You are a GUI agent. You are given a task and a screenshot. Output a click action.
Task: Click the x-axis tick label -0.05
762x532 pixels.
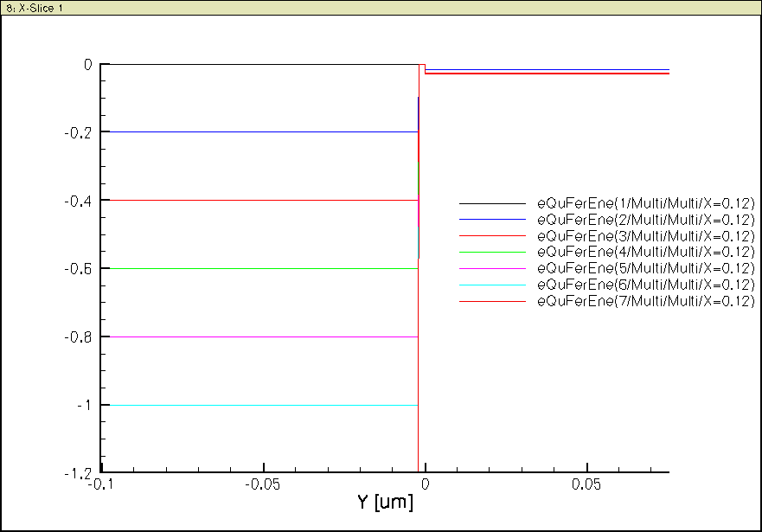coord(262,484)
